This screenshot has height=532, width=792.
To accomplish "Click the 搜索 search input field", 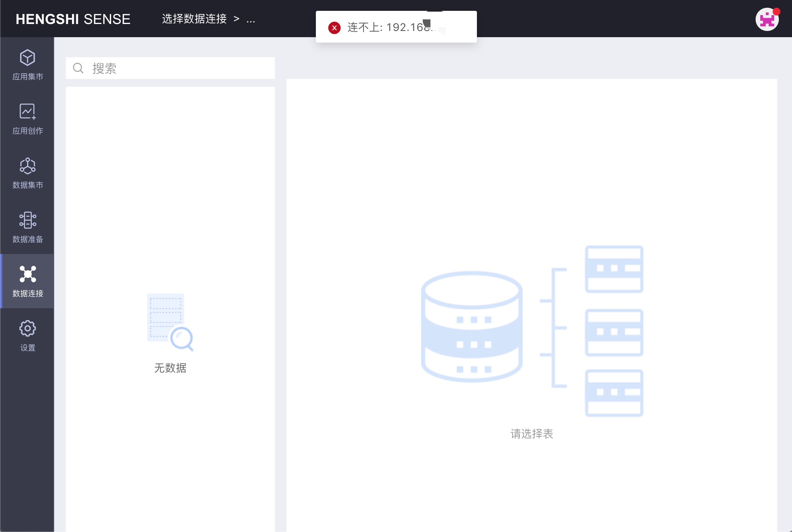I will pyautogui.click(x=170, y=68).
